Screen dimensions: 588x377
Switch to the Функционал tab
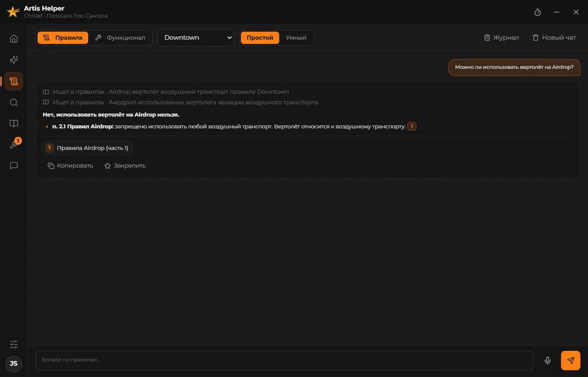(120, 38)
